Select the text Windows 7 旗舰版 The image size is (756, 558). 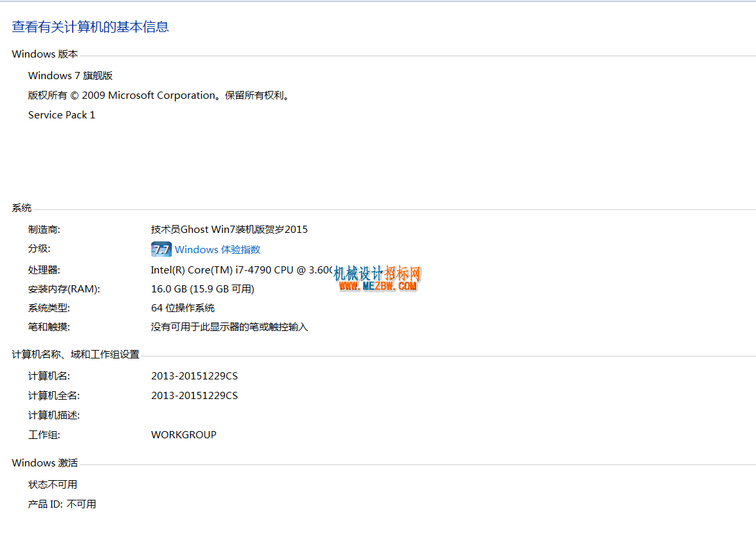pyautogui.click(x=71, y=76)
